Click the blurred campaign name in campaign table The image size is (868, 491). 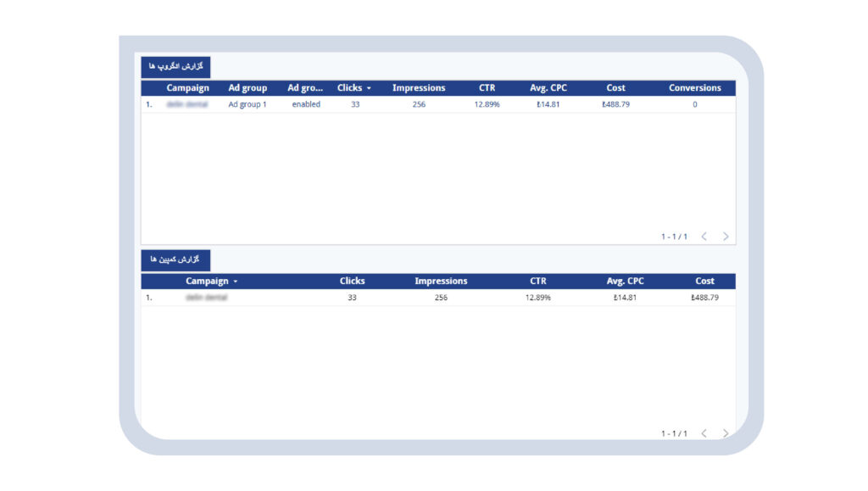(207, 298)
